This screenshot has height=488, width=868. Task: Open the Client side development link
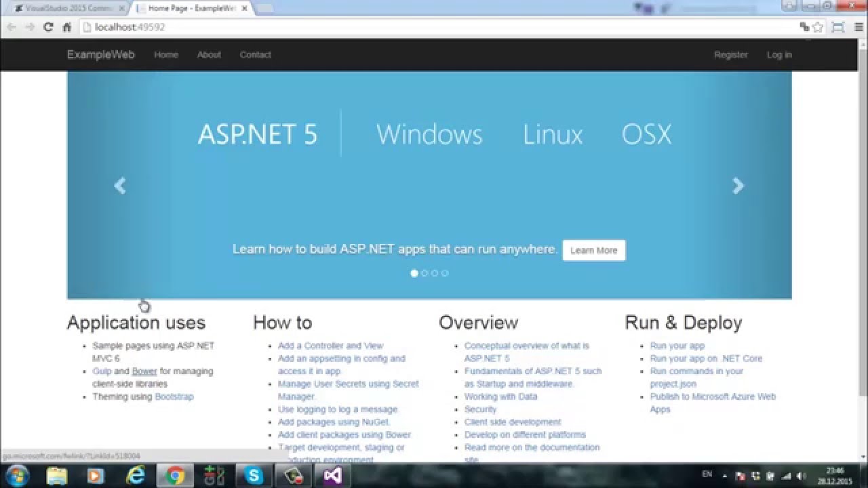(513, 422)
